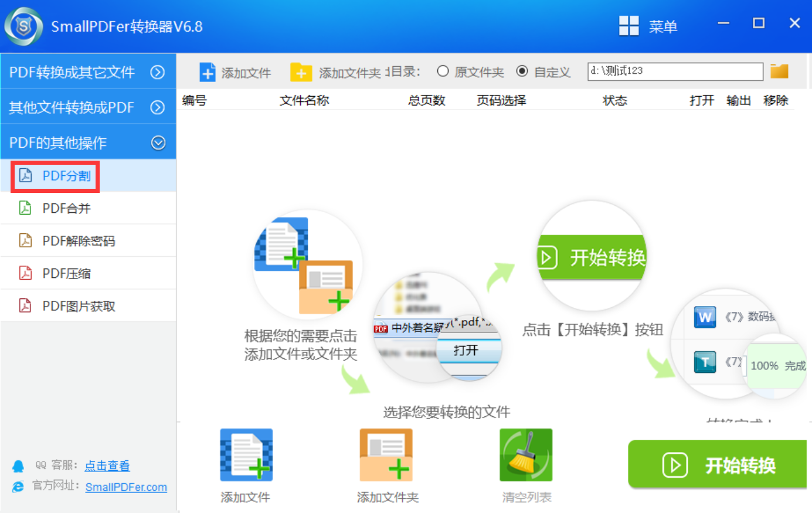Click the QQ penguin customer service icon

[x=18, y=466]
